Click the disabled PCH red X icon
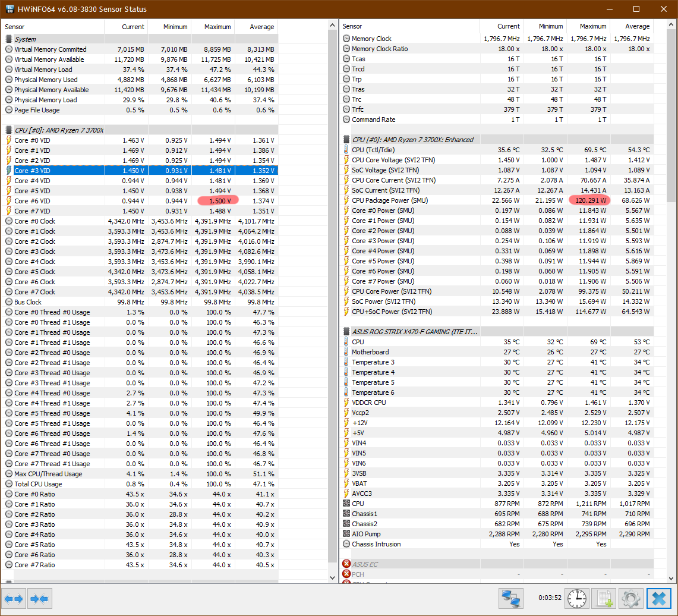 tap(346, 574)
